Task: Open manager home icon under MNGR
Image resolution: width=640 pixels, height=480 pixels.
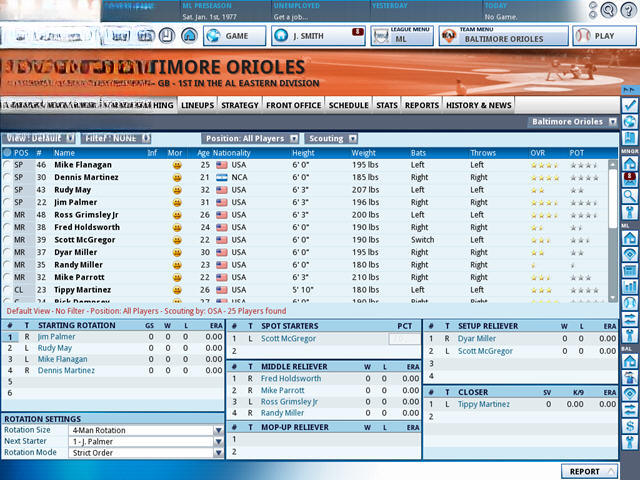Action: [x=630, y=163]
